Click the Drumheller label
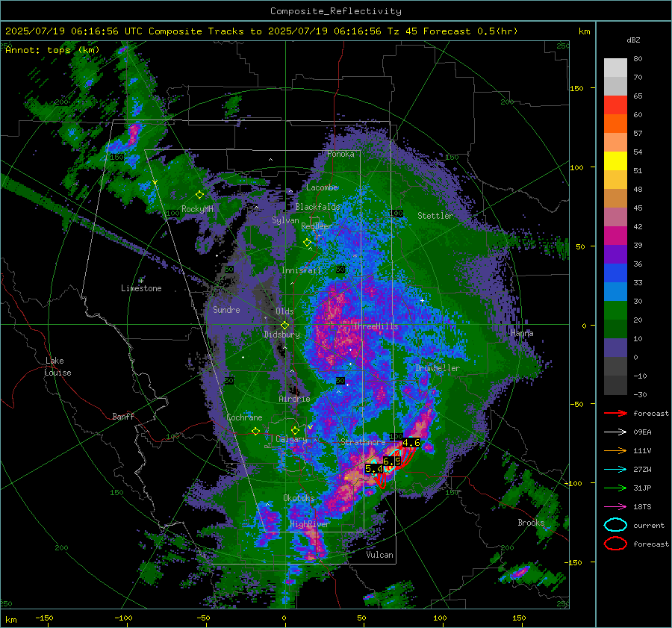Image resolution: width=672 pixels, height=628 pixels. (438, 368)
